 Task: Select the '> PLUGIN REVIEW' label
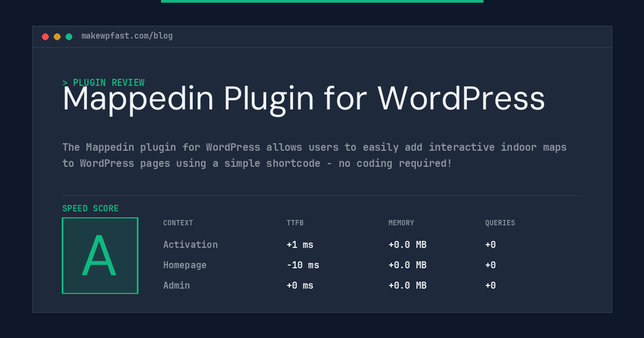click(103, 83)
